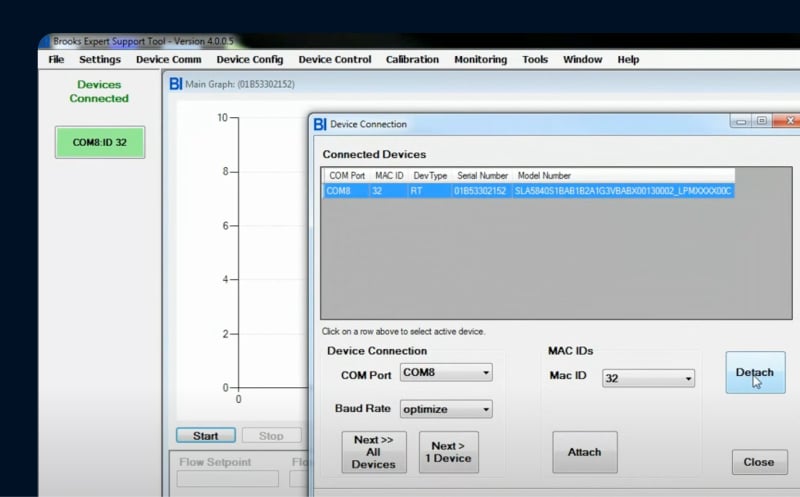The height and width of the screenshot is (497, 800).
Task: Click the Attach button
Action: pyautogui.click(x=584, y=452)
